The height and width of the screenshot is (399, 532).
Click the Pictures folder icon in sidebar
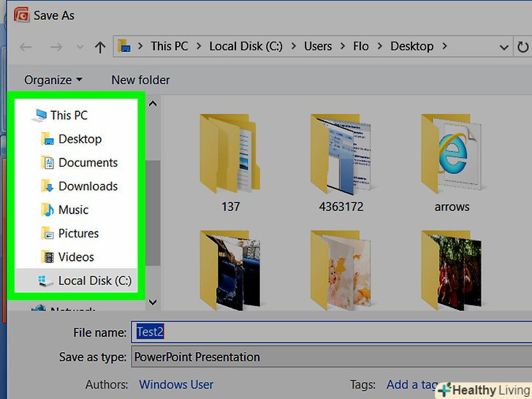click(x=47, y=234)
